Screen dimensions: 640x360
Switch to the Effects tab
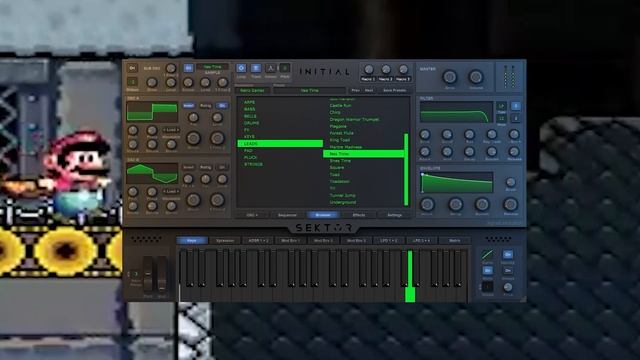tap(359, 215)
